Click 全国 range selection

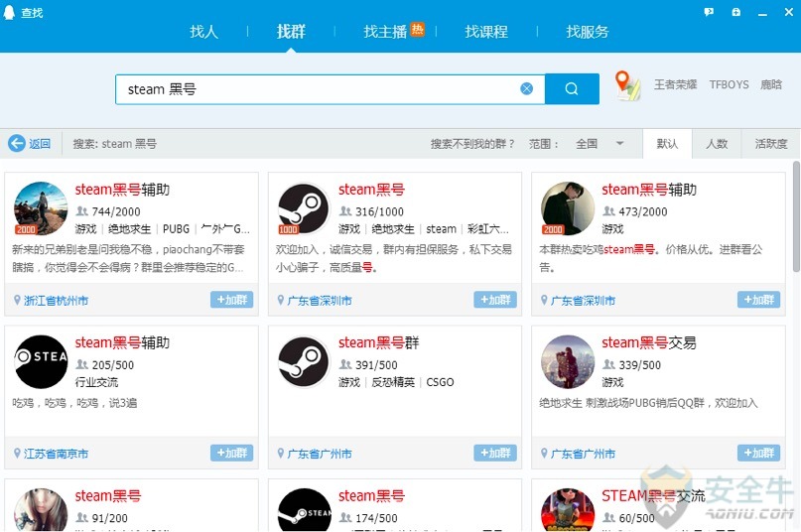point(587,144)
